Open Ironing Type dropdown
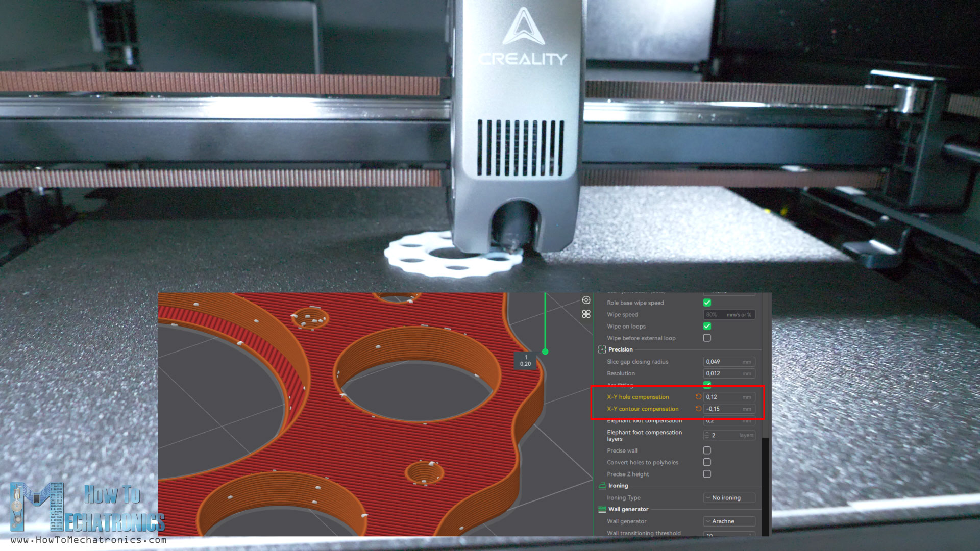Image resolution: width=980 pixels, height=551 pixels. 729,498
